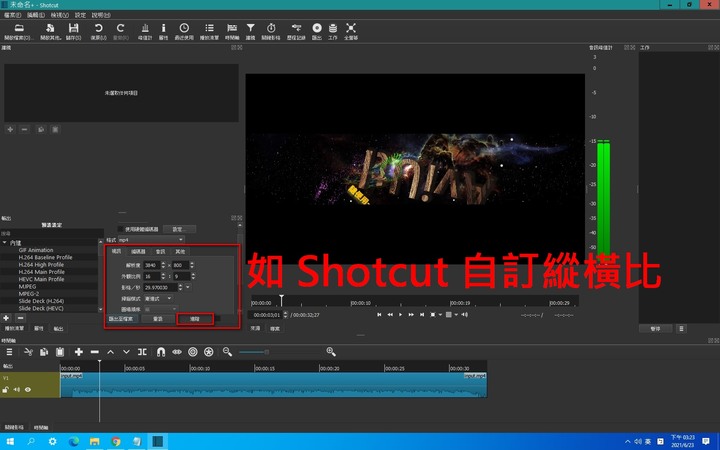
Task: Switch to the Codec tab in Export
Action: pos(138,251)
